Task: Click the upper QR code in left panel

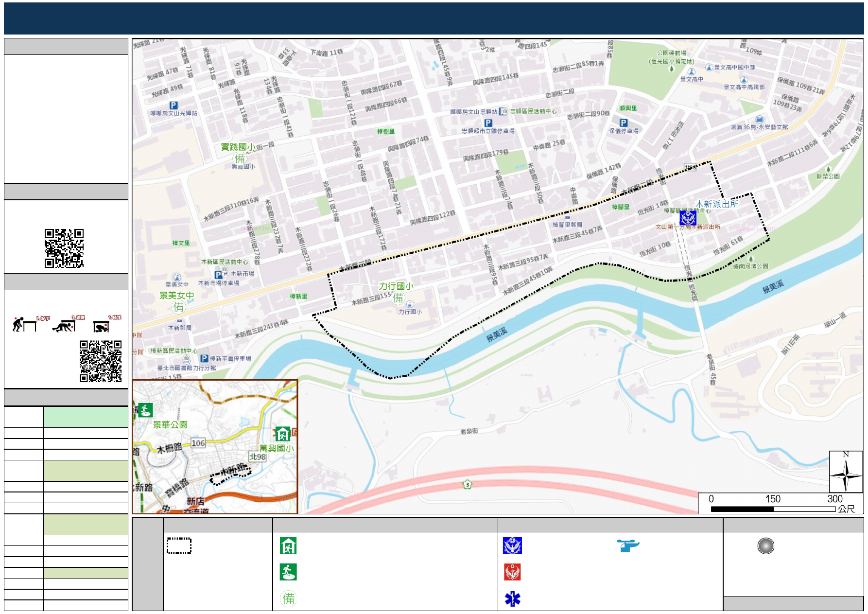Action: point(64,248)
